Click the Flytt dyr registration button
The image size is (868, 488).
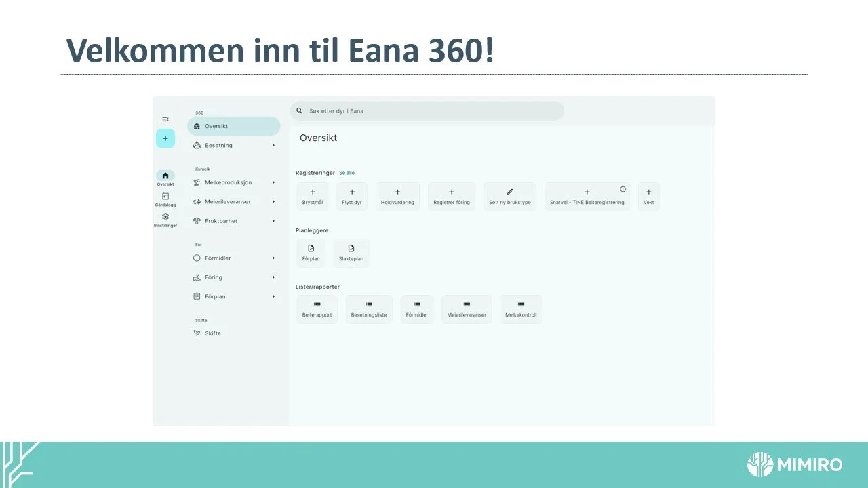pyautogui.click(x=352, y=197)
